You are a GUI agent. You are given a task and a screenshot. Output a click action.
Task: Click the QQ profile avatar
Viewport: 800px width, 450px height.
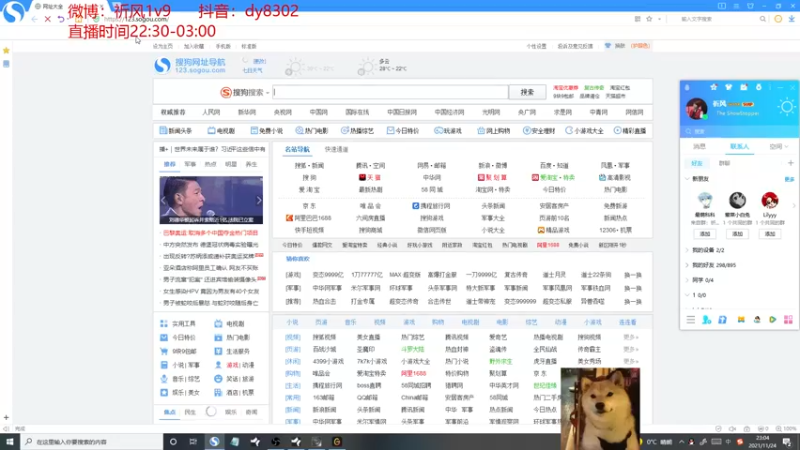696,109
